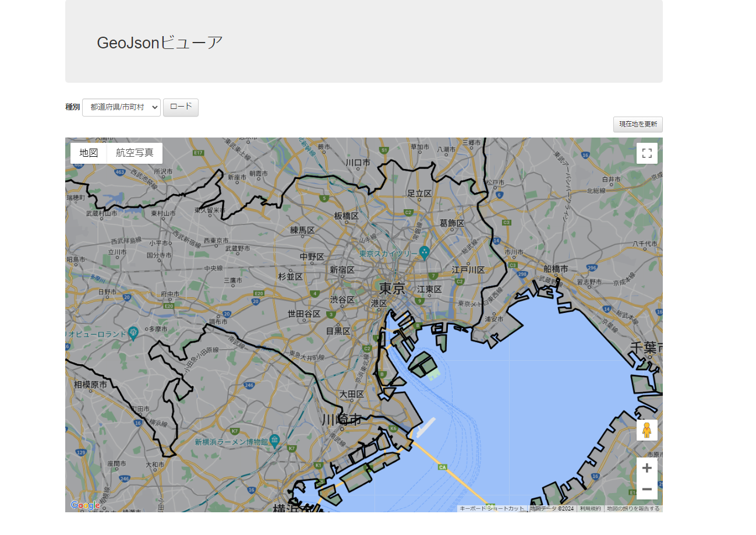
Task: Zoom in with the plus button
Action: [x=647, y=468]
